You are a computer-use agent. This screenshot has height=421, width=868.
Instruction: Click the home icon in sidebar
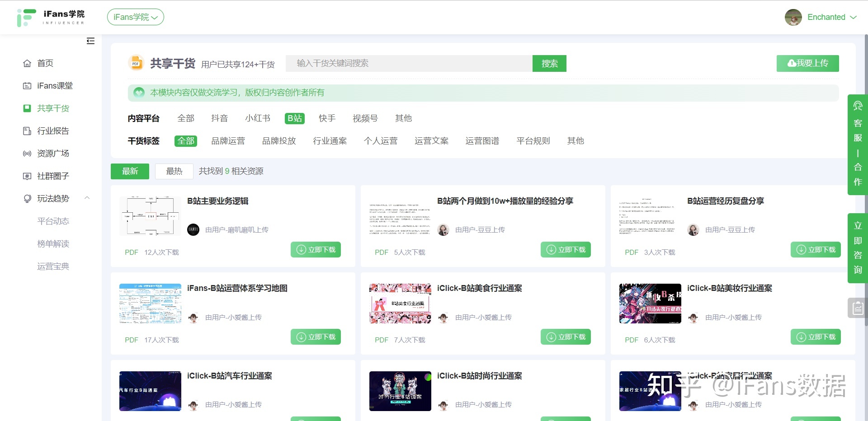(27, 63)
